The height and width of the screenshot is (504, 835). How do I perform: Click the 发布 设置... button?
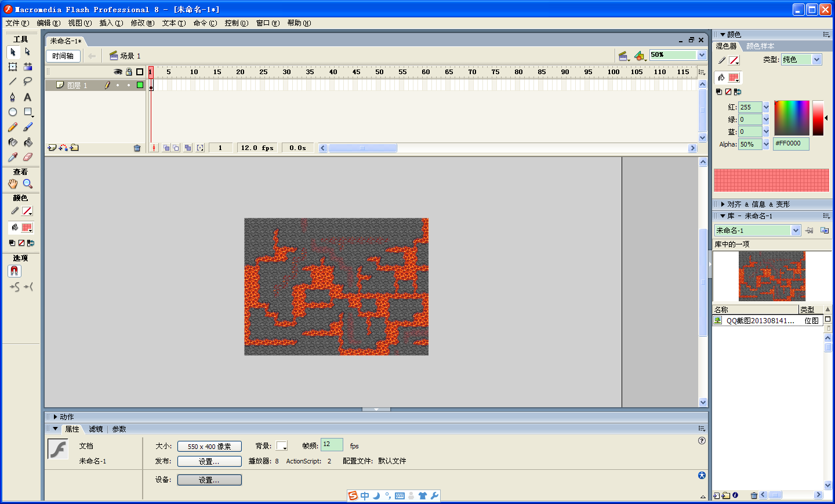coord(209,462)
